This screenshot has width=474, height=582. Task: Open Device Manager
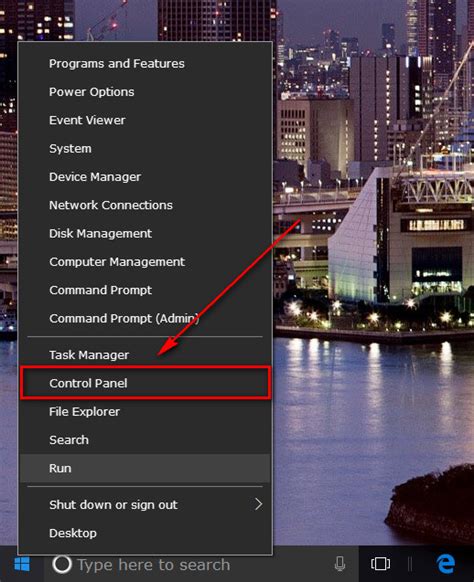[146, 177]
